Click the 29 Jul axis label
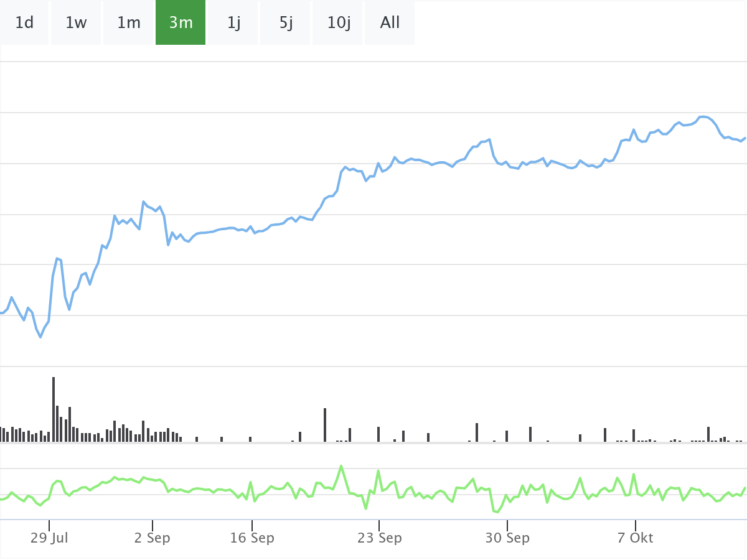747x560 pixels. [x=49, y=538]
